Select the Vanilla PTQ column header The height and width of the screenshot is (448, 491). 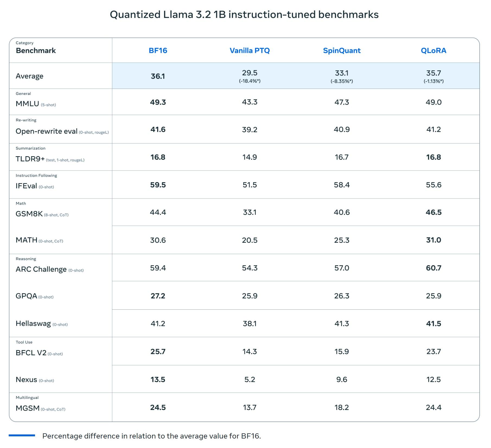tap(250, 50)
